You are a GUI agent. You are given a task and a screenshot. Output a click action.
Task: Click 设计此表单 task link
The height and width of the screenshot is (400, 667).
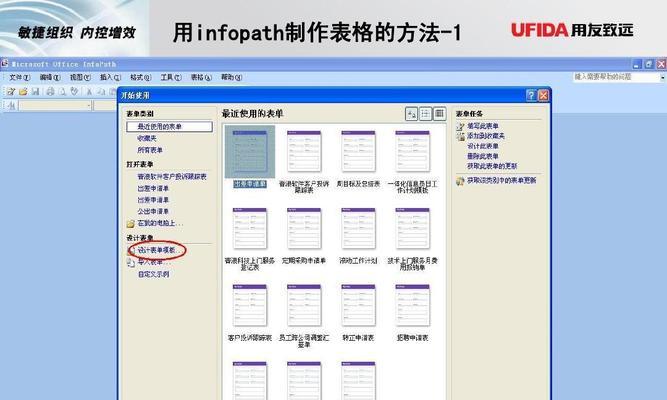482,146
